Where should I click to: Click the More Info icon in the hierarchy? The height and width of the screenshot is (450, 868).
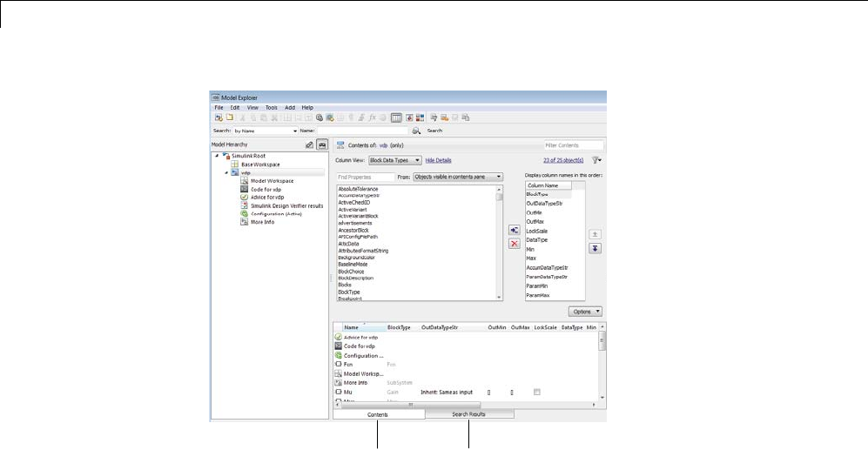coord(244,221)
